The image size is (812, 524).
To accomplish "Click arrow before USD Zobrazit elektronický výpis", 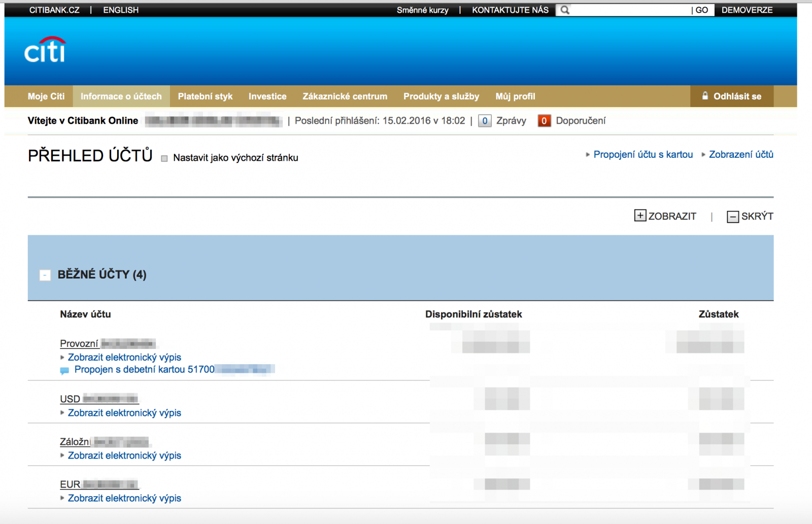I will pyautogui.click(x=62, y=413).
